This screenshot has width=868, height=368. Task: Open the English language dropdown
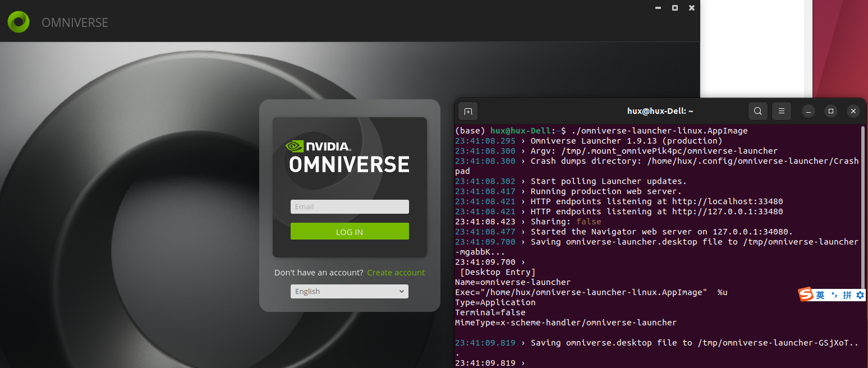[x=349, y=291]
